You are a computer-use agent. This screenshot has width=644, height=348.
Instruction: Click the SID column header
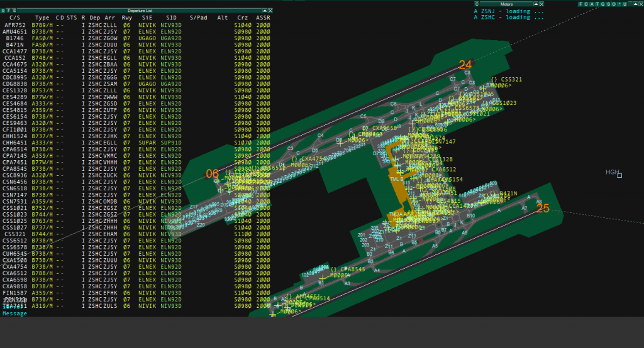tap(171, 18)
